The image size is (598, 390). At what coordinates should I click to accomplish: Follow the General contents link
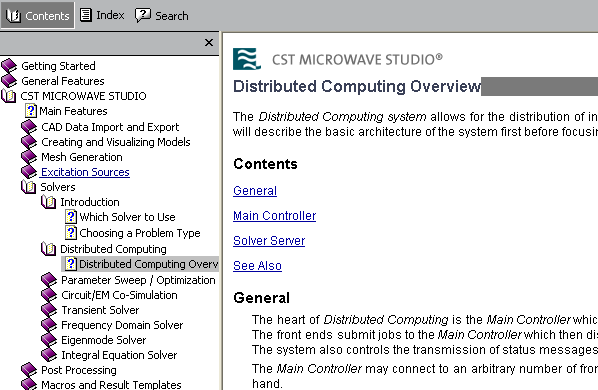point(255,191)
